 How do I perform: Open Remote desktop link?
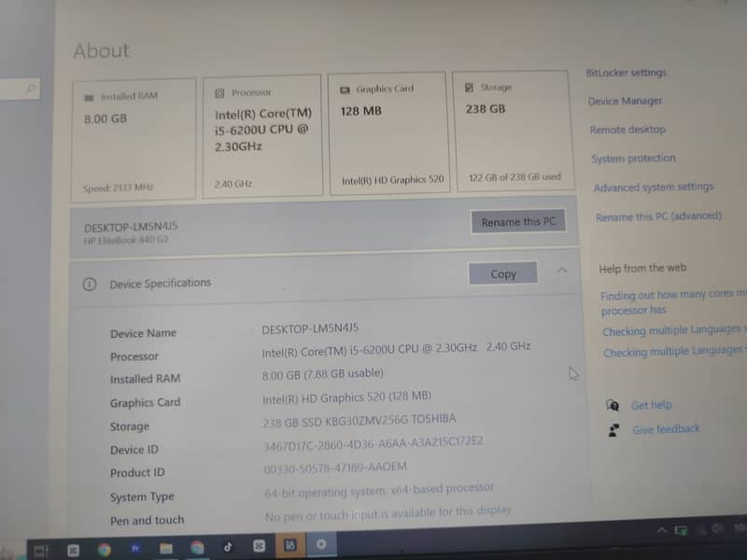(x=627, y=130)
